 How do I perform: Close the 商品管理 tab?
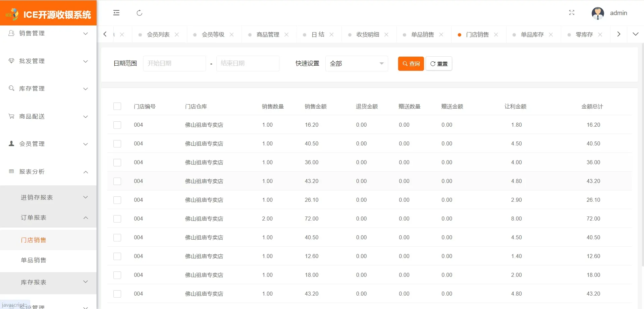pos(286,35)
